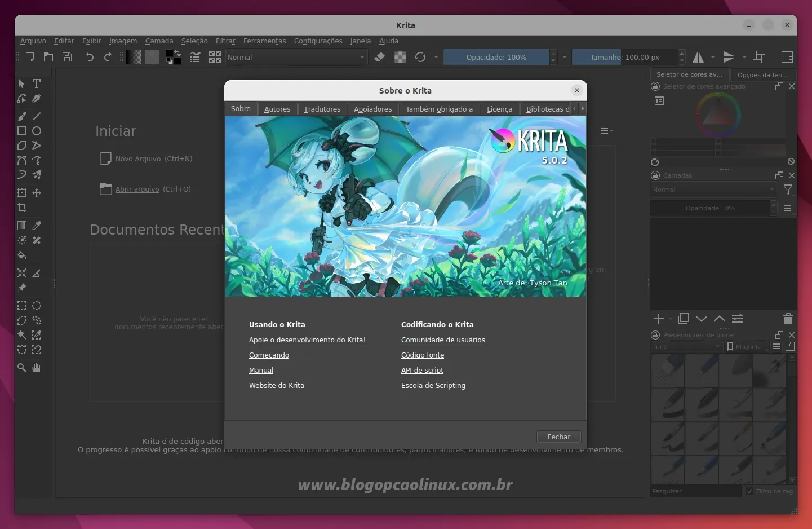
Task: Click the delete layer trash icon
Action: [788, 319]
